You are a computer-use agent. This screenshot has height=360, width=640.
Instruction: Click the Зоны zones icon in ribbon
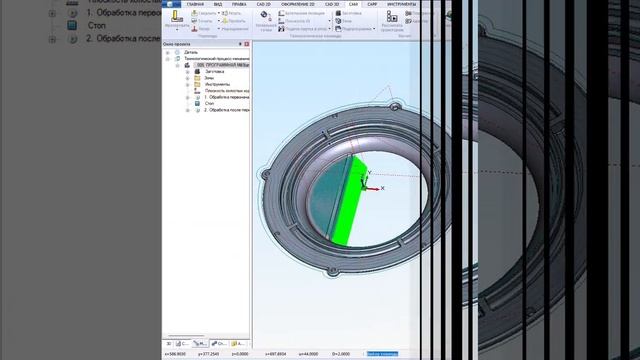coord(338,21)
